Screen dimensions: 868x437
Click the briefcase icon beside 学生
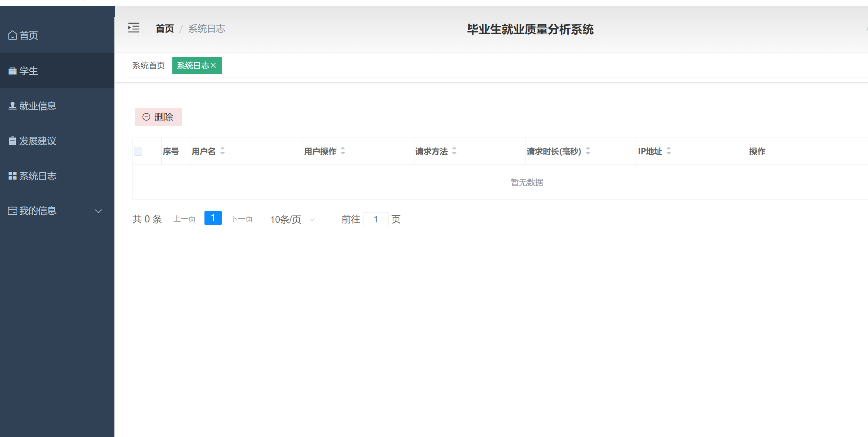pos(13,71)
